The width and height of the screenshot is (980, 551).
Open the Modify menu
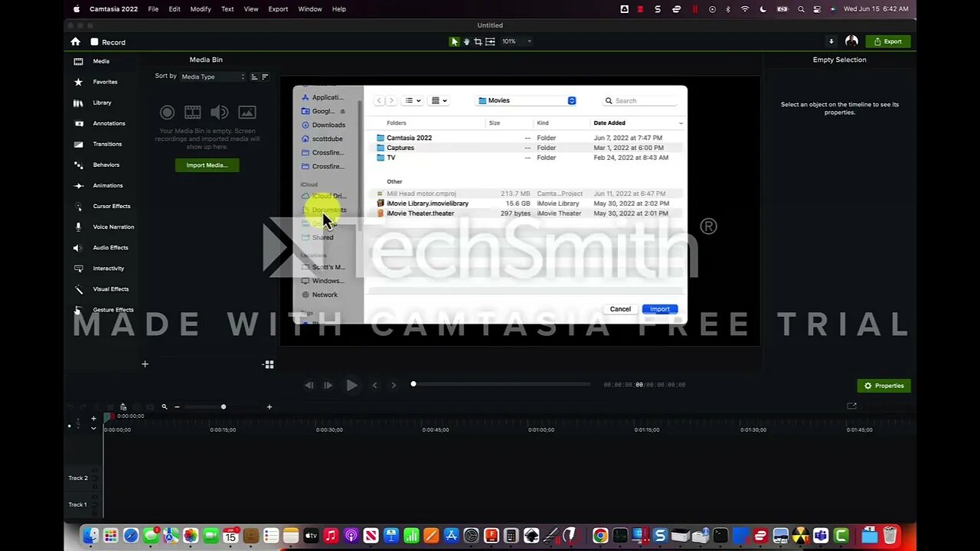(201, 9)
